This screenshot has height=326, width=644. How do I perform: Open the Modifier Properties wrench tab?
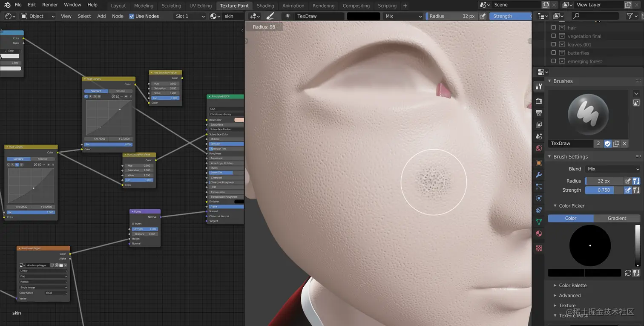point(539,175)
